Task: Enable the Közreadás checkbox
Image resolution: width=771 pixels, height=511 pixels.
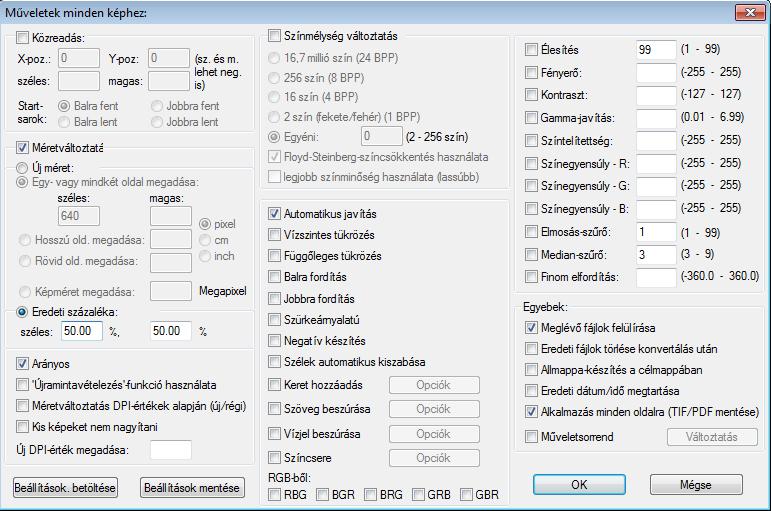Action: pyautogui.click(x=24, y=38)
